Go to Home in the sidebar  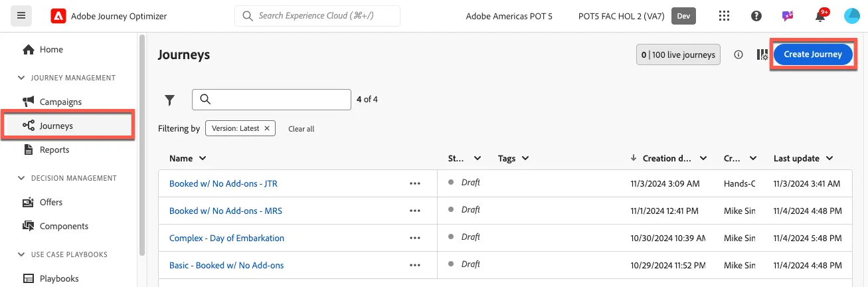click(x=51, y=49)
